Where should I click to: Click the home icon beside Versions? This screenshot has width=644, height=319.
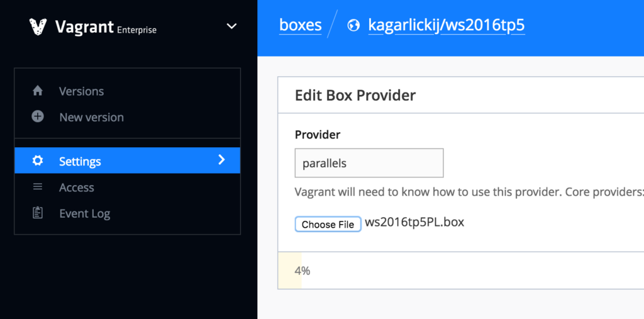click(x=38, y=91)
